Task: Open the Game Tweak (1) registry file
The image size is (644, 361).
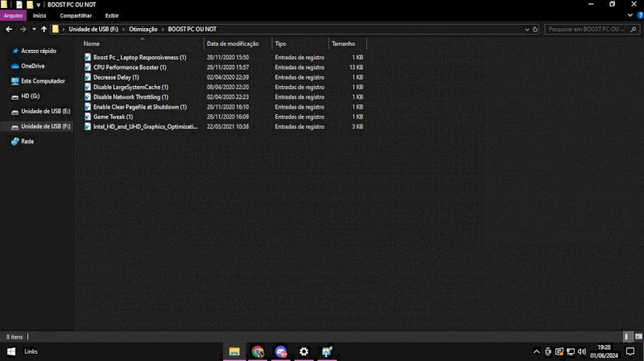Action: [x=113, y=117]
